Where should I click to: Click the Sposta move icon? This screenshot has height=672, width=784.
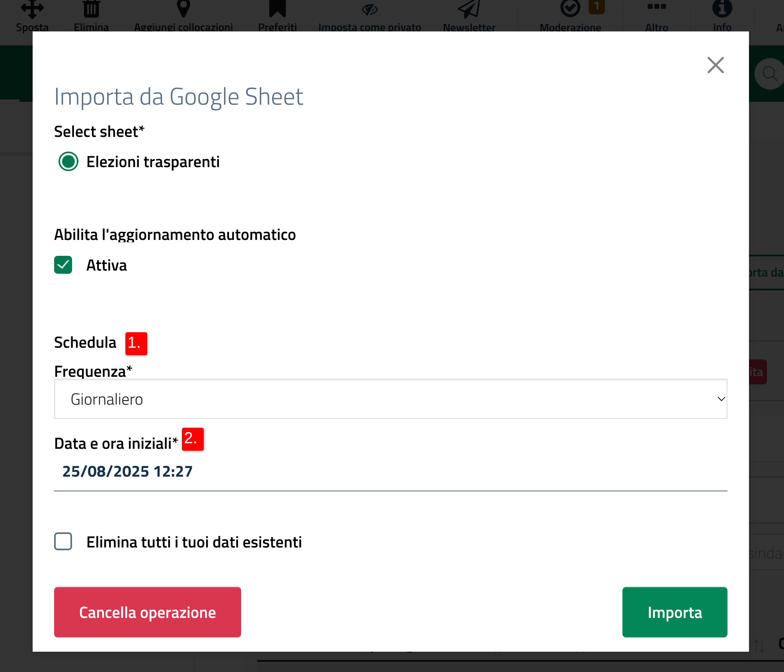(x=32, y=9)
